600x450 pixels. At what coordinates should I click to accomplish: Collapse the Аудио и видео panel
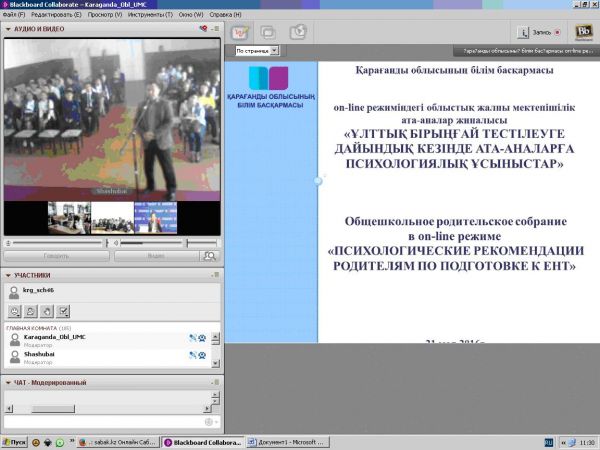[x=8, y=30]
